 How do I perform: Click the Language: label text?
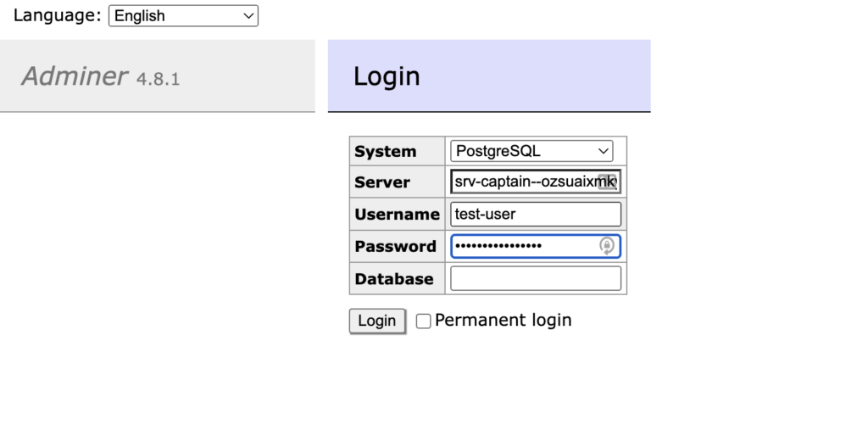[x=58, y=15]
